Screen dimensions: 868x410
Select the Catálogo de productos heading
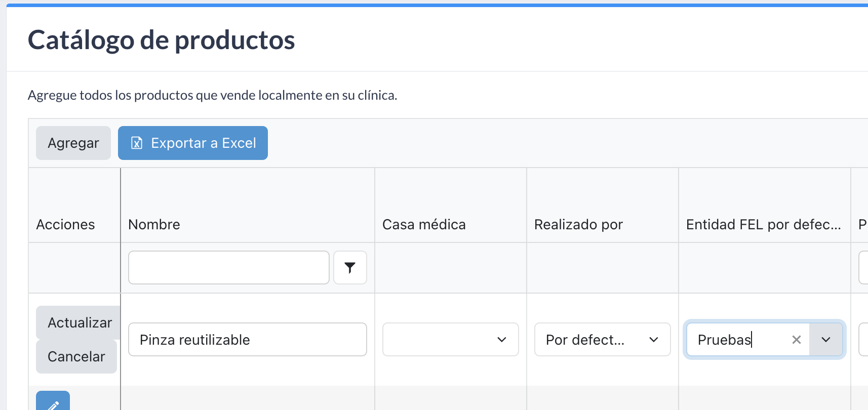click(161, 40)
